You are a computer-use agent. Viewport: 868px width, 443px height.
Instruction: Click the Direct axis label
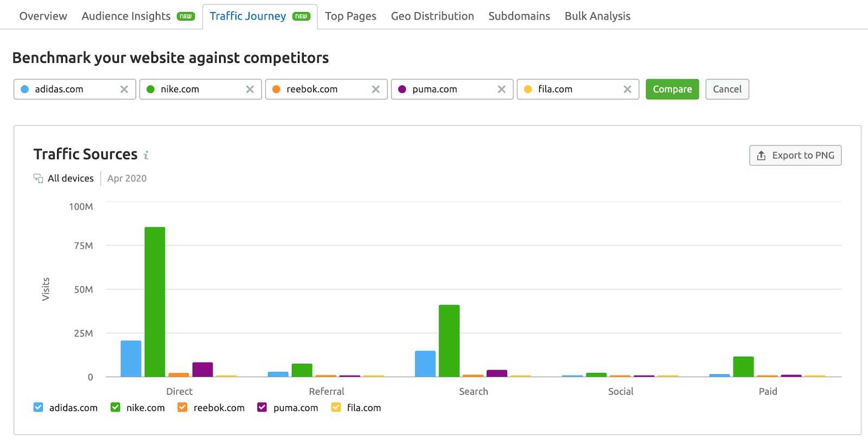click(x=179, y=391)
